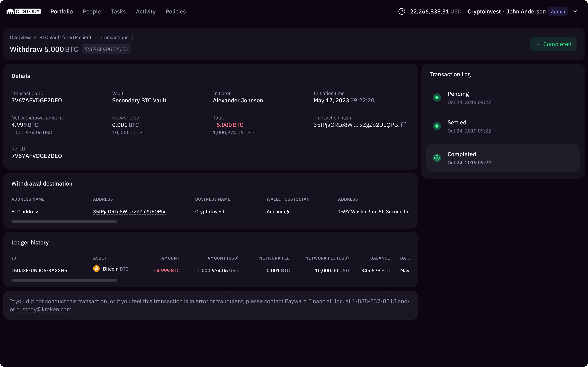Expand the user account dropdown chevron
Viewport: 588px width, 367px height.
[575, 11]
